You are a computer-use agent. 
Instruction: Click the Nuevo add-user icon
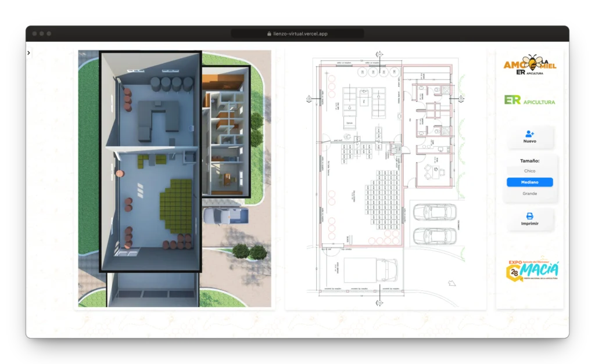(530, 134)
